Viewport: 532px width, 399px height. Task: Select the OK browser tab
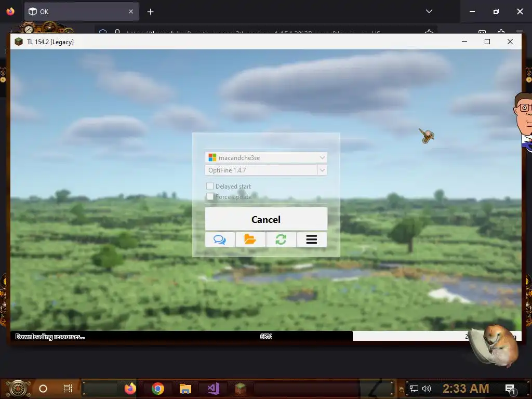pos(82,11)
